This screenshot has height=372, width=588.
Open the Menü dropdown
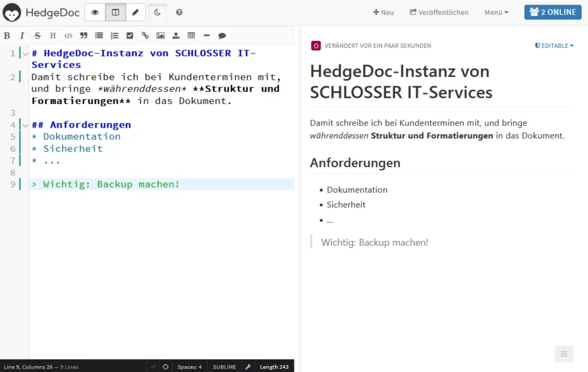tap(496, 13)
